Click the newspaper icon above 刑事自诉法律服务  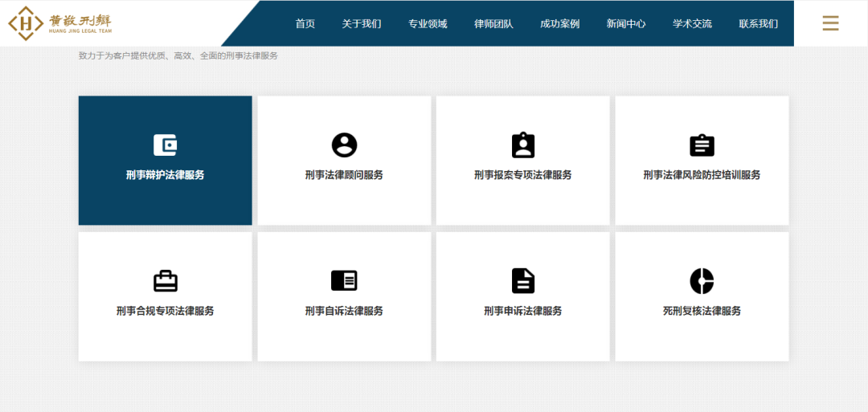pos(344,281)
